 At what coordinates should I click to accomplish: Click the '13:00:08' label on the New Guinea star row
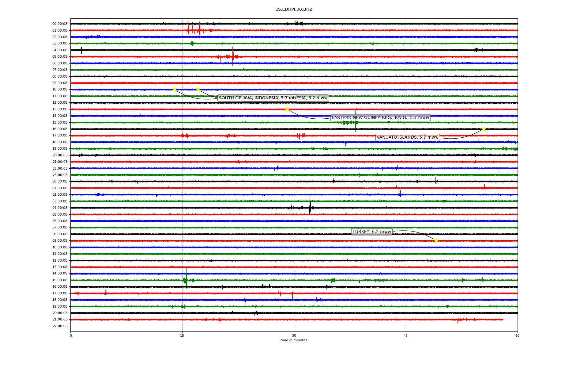click(x=60, y=109)
